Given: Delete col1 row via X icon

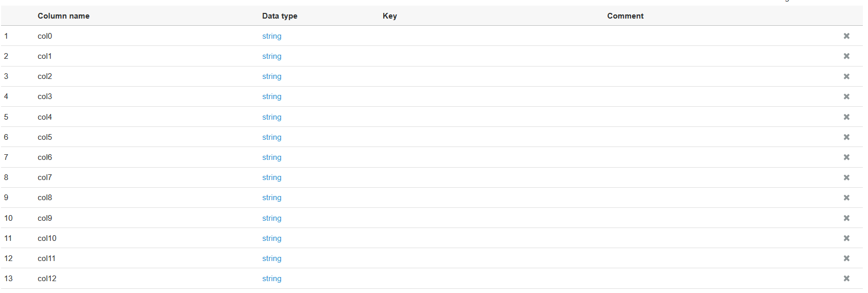Looking at the screenshot, I should point(846,56).
